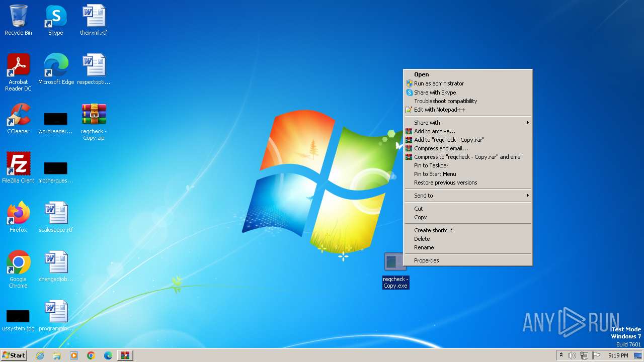Click the 9:19 PM taskbar clock
This screenshot has height=362, width=644.
618,355
